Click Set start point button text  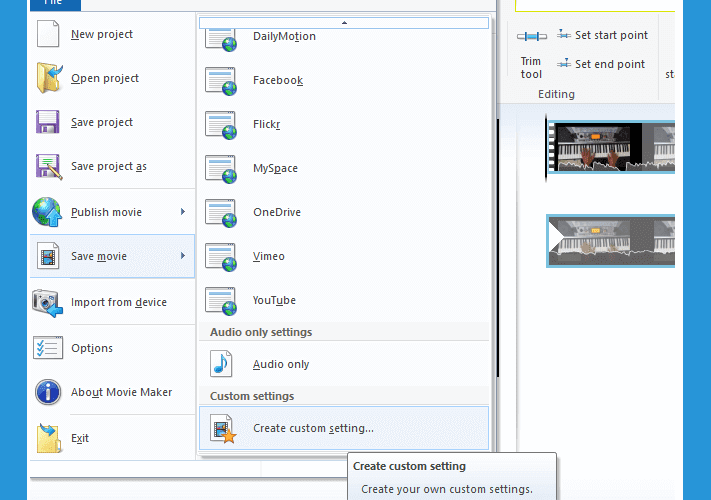tap(611, 35)
